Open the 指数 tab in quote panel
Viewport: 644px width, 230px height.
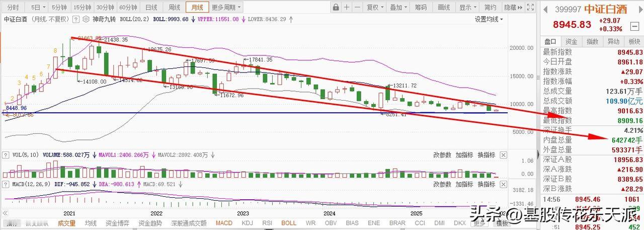(592, 41)
